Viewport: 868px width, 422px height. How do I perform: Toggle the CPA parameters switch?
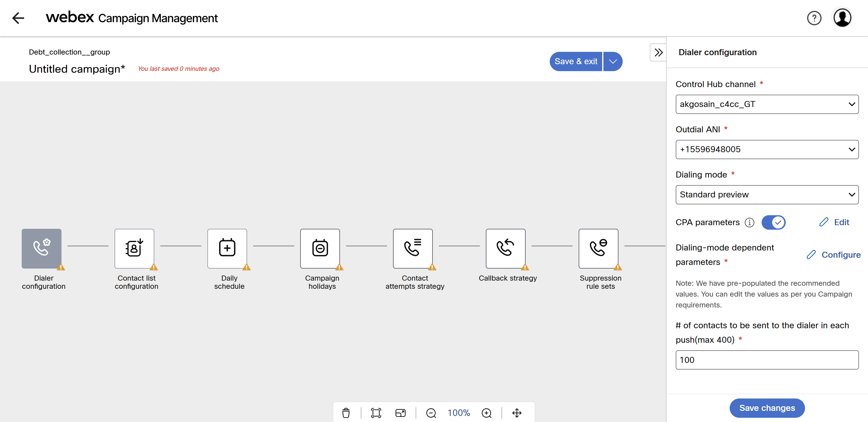773,222
